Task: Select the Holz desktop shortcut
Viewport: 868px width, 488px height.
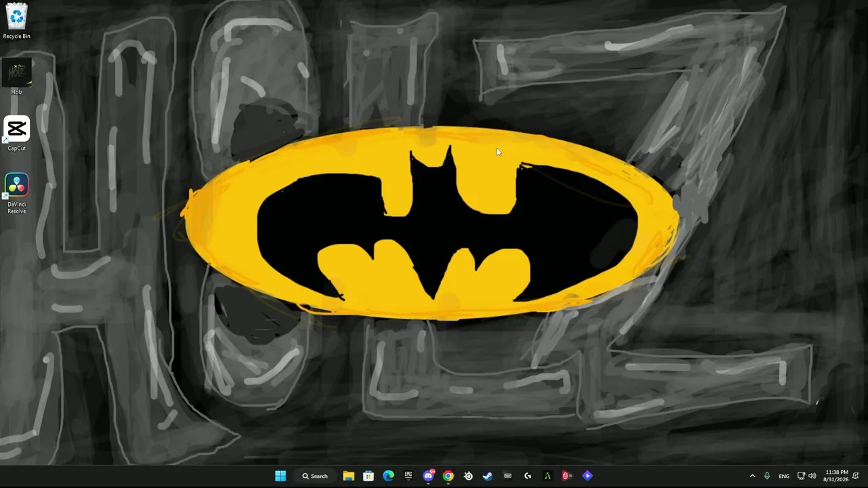Action: [16, 77]
